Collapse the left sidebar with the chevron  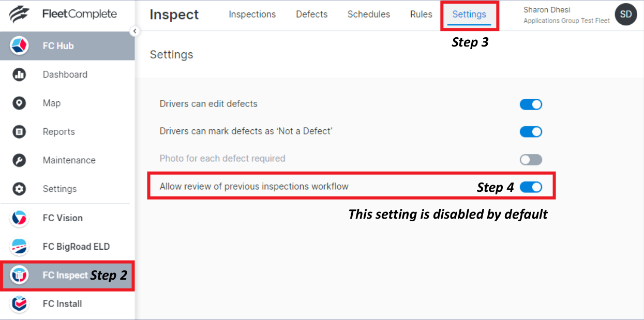coord(135,31)
